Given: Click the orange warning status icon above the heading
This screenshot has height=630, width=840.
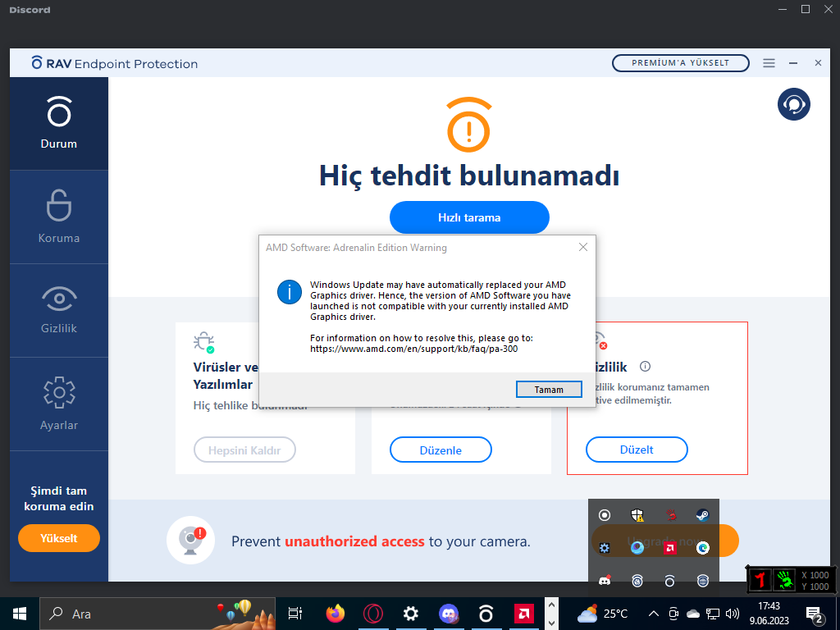Looking at the screenshot, I should [x=469, y=125].
